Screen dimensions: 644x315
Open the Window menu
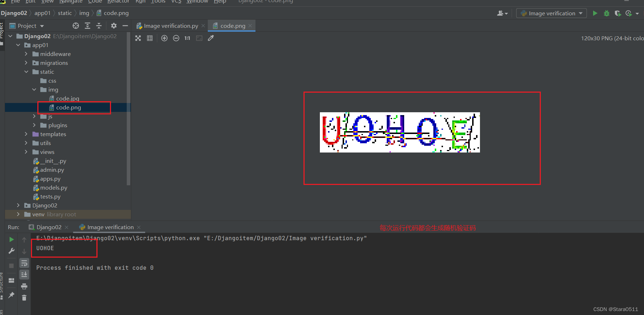197,1
